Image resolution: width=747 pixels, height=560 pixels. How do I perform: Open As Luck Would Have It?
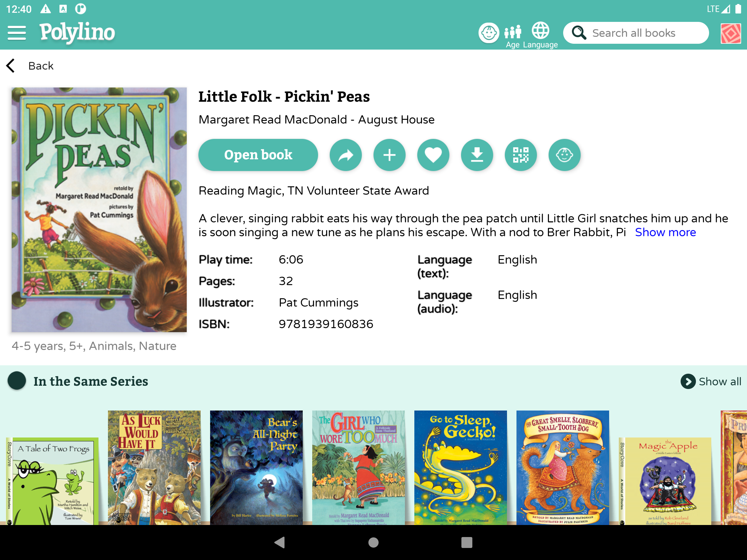tap(154, 468)
